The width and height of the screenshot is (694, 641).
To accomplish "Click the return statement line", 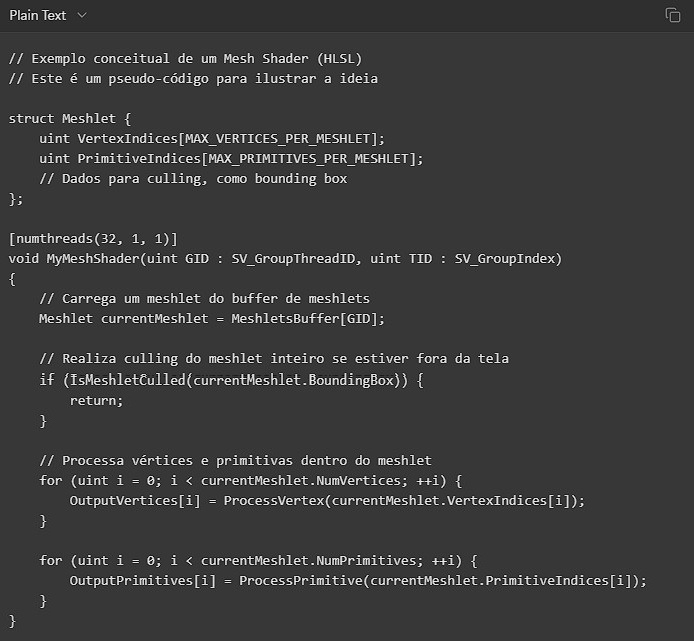I will pyautogui.click(x=96, y=400).
